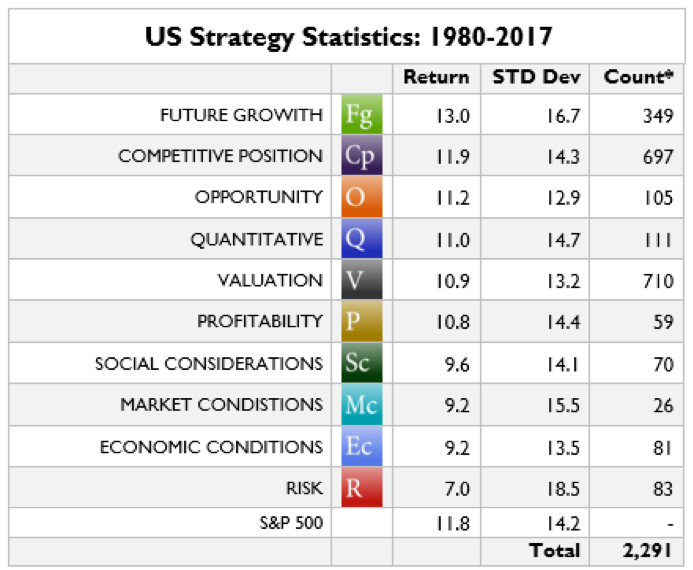Screen dimensions: 693x570
Task: Click the green Fg Future Growth icon
Action: (x=360, y=114)
